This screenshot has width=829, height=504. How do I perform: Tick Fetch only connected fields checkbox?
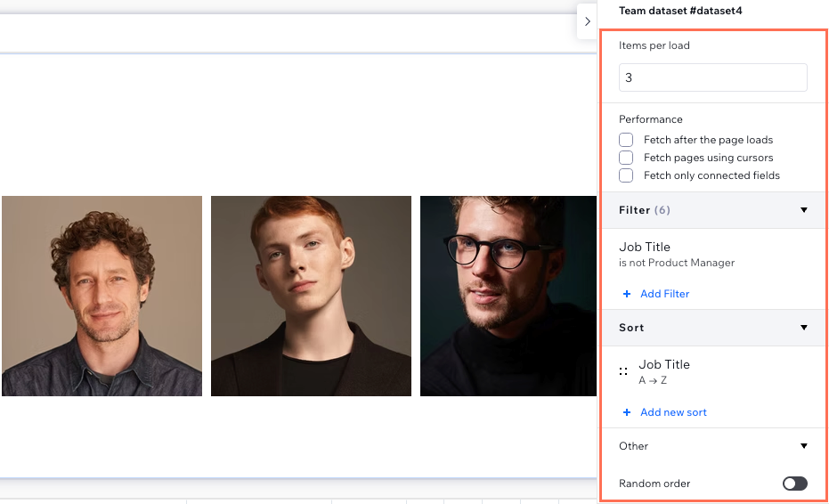[626, 175]
